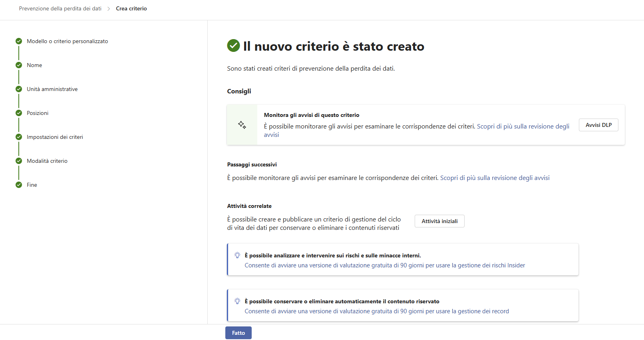
Task: Select the Fine wizard step
Action: click(x=32, y=185)
